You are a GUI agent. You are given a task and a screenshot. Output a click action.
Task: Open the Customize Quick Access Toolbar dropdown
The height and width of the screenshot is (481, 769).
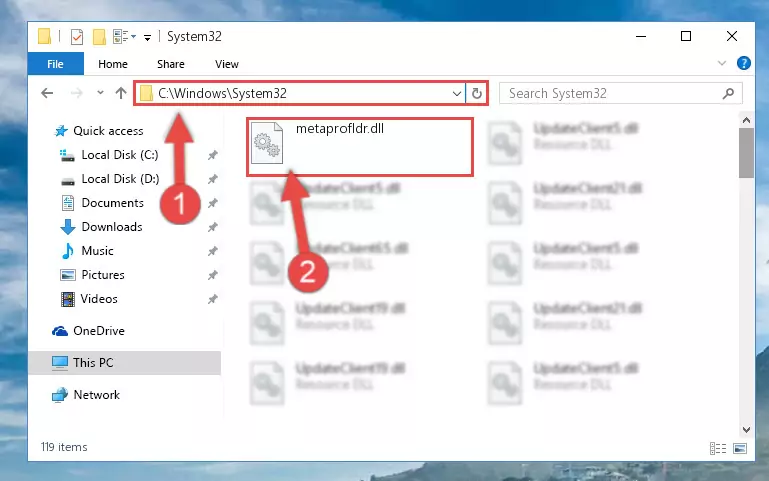[x=147, y=38]
